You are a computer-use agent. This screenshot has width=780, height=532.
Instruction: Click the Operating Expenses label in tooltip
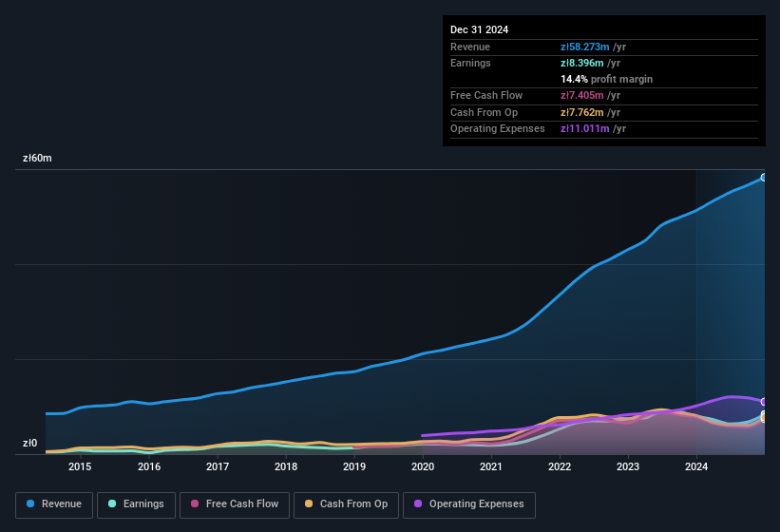498,129
